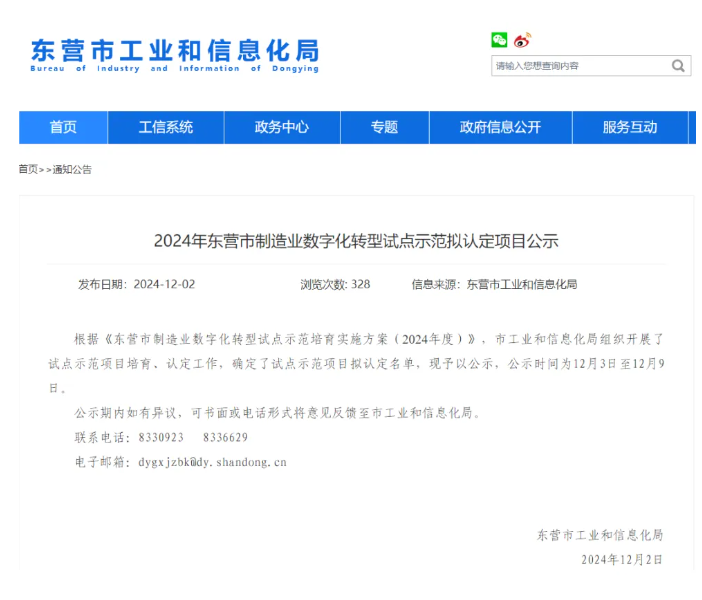Open the 工信系统 navigation menu
The width and height of the screenshot is (702, 600).
[x=166, y=127]
